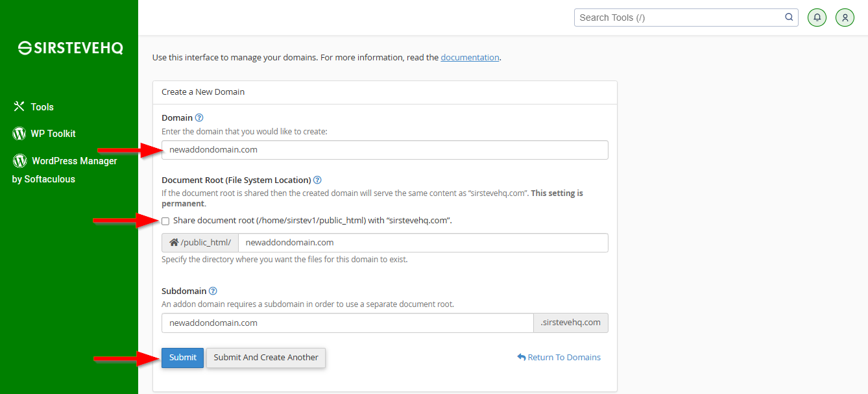Click the blue Submit button
This screenshot has width=868, height=394.
183,358
